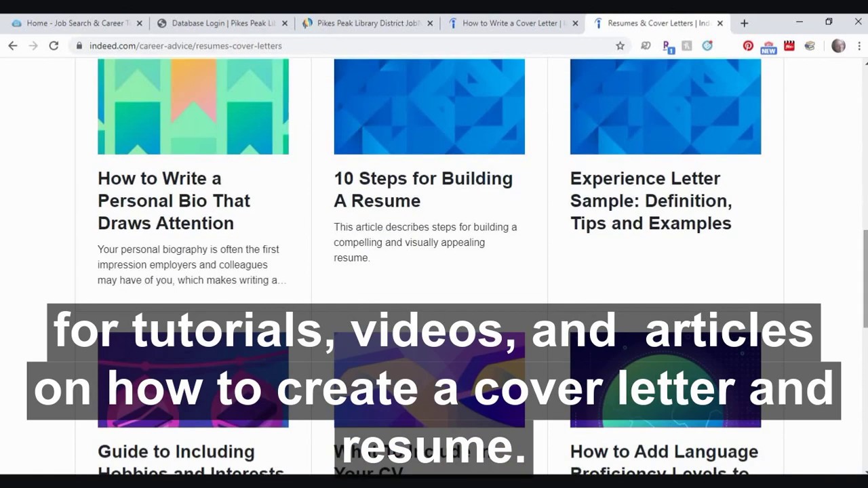The height and width of the screenshot is (488, 868).
Task: Bookmark this page with the star icon
Action: point(620,45)
